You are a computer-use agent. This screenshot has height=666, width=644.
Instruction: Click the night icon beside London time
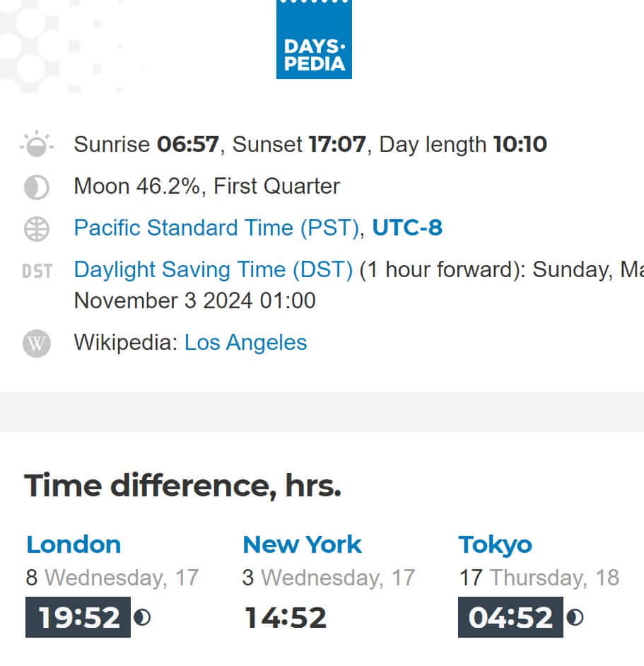(x=142, y=618)
